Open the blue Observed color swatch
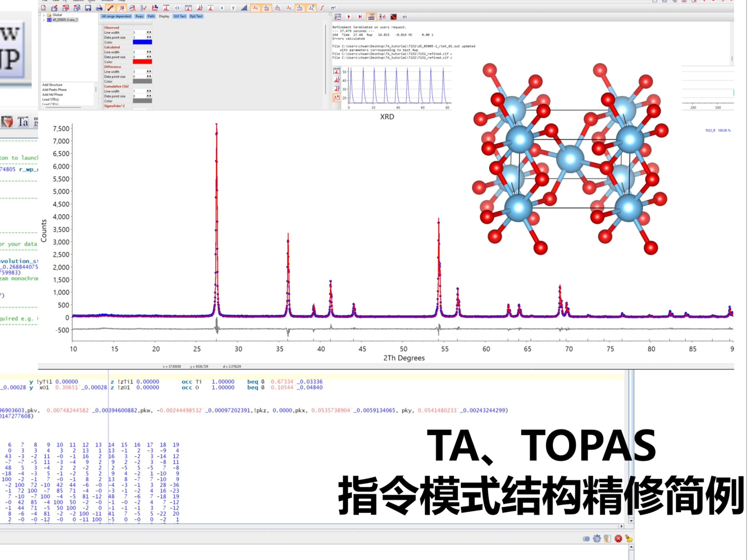 coord(142,42)
